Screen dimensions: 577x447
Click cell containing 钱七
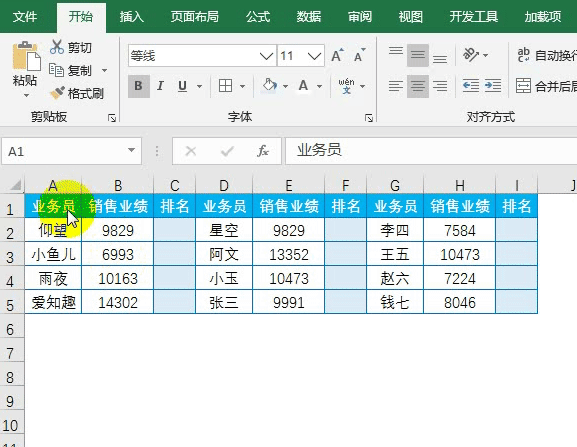[394, 302]
